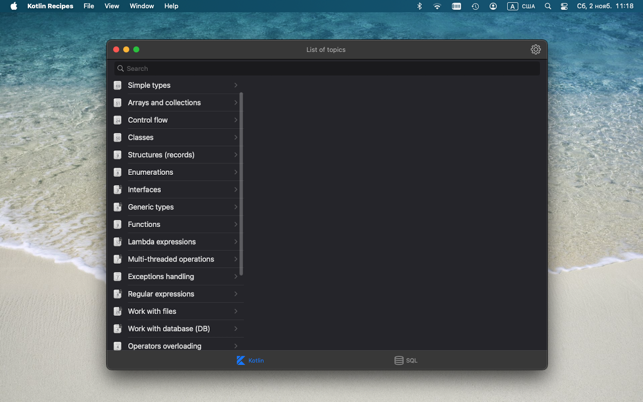Click the icon next to Operators overloading

pos(118,346)
